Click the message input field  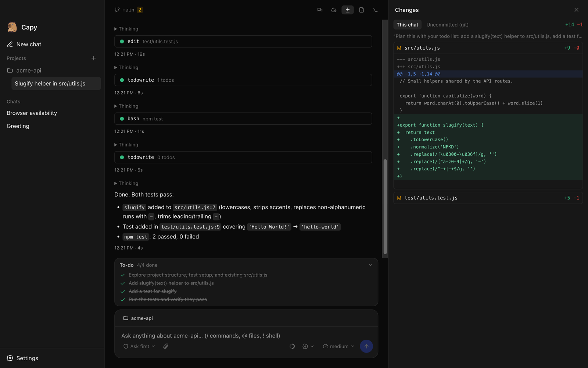[x=246, y=336]
